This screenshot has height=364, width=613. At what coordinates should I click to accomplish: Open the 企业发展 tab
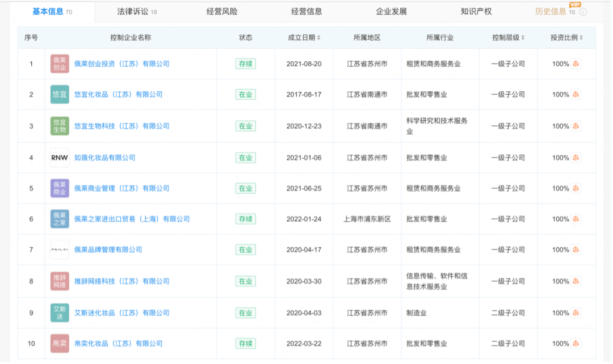[x=391, y=12]
